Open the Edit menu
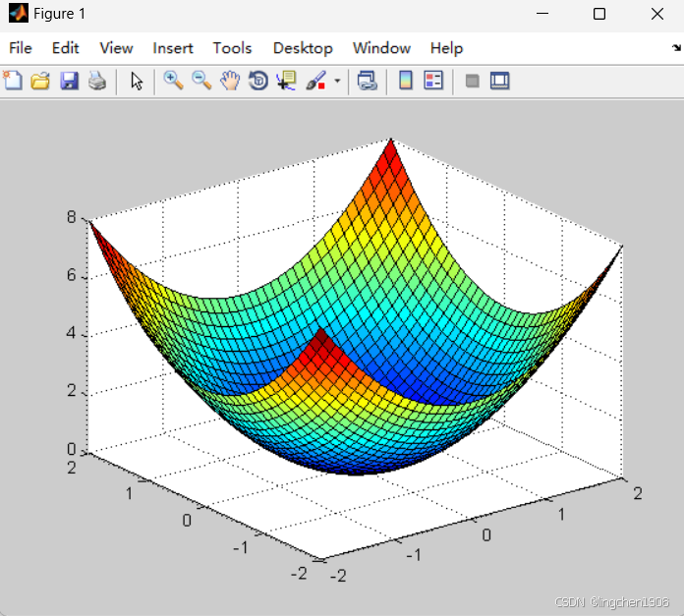This screenshot has height=616, width=684. 66,48
